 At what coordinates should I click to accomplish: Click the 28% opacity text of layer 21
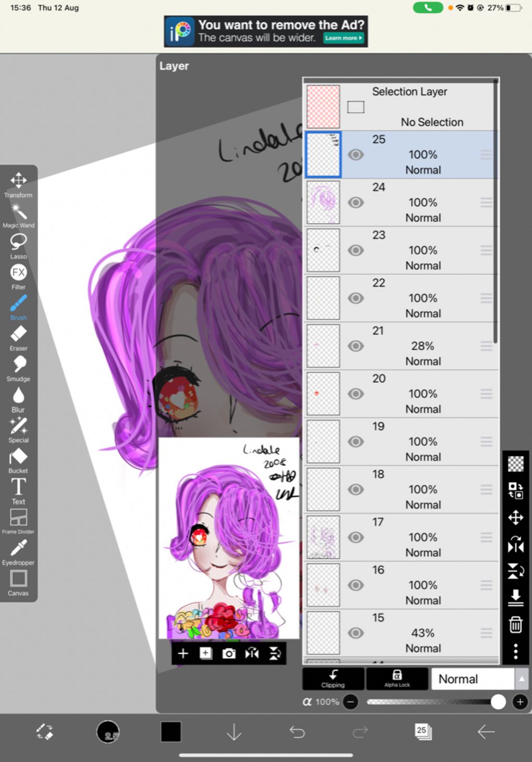(422, 346)
